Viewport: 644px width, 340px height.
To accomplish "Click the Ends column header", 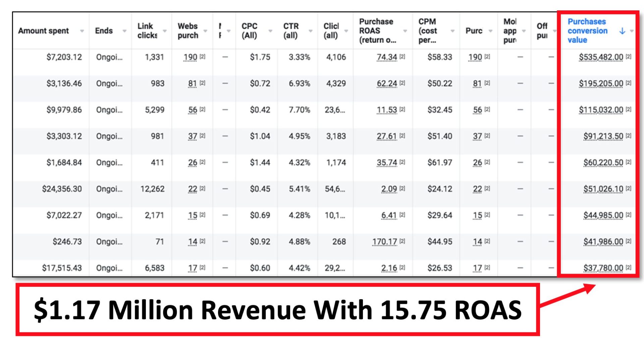I will [x=104, y=31].
